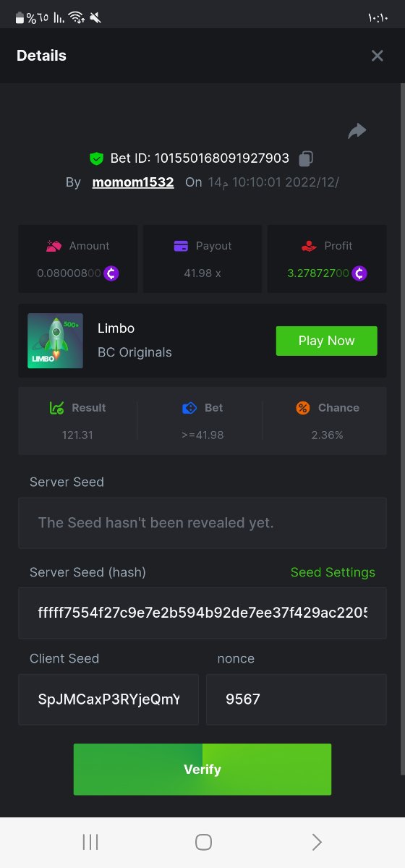
Task: Tap the Profit currency coin icon
Action: (359, 273)
